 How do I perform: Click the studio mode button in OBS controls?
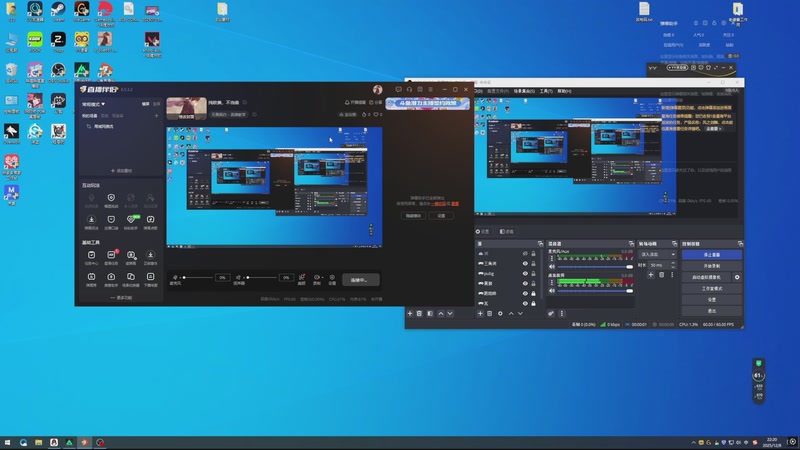pyautogui.click(x=712, y=288)
